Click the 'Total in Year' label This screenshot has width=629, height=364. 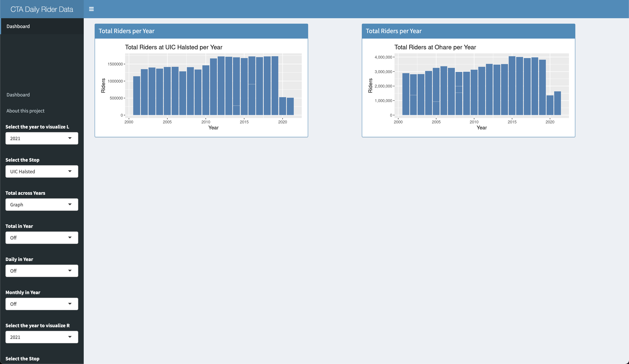pyautogui.click(x=19, y=226)
